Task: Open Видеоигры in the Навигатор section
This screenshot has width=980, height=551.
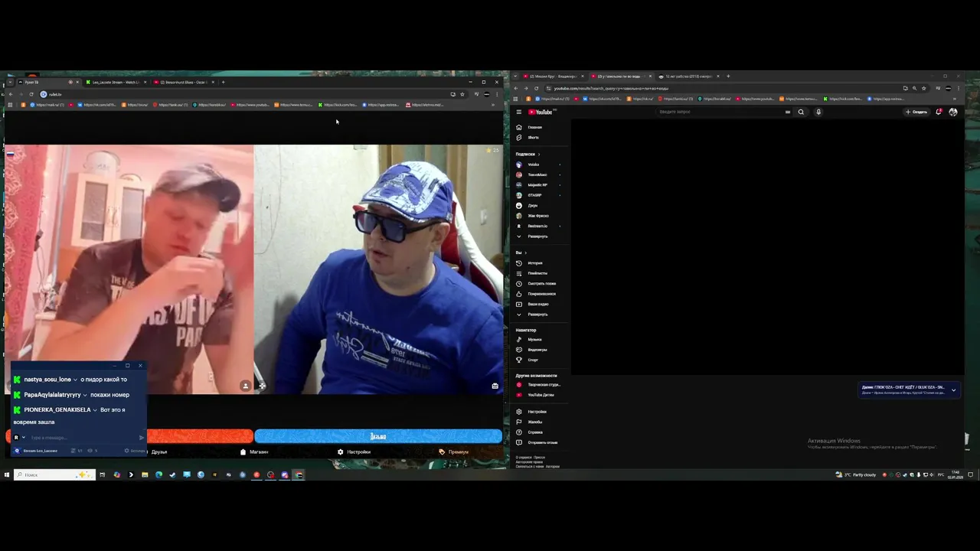Action: point(540,350)
